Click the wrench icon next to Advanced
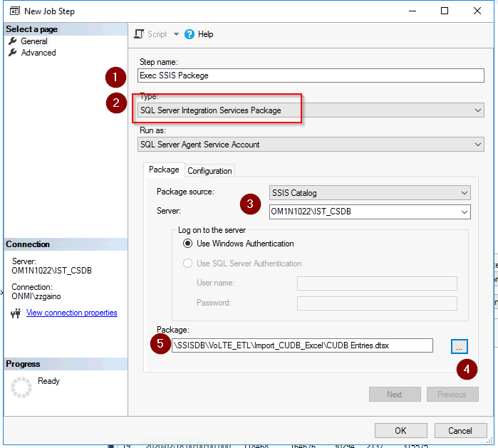This screenshot has width=498, height=448. coord(13,53)
